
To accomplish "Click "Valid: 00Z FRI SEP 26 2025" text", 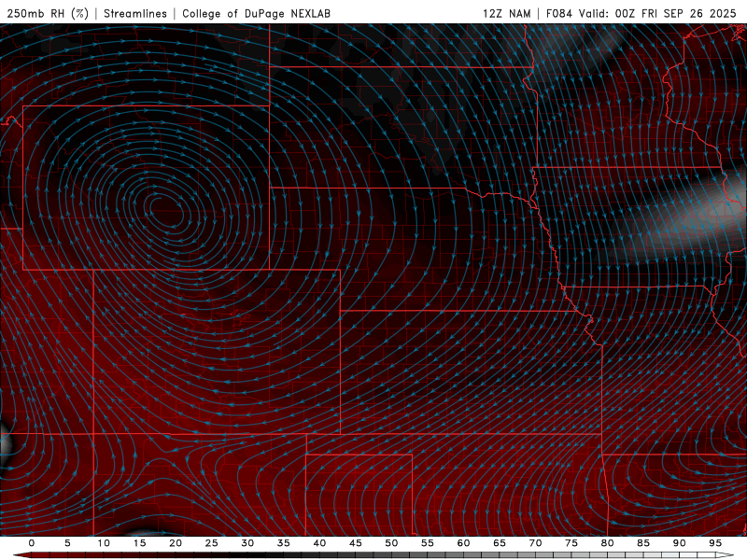I will [x=657, y=13].
